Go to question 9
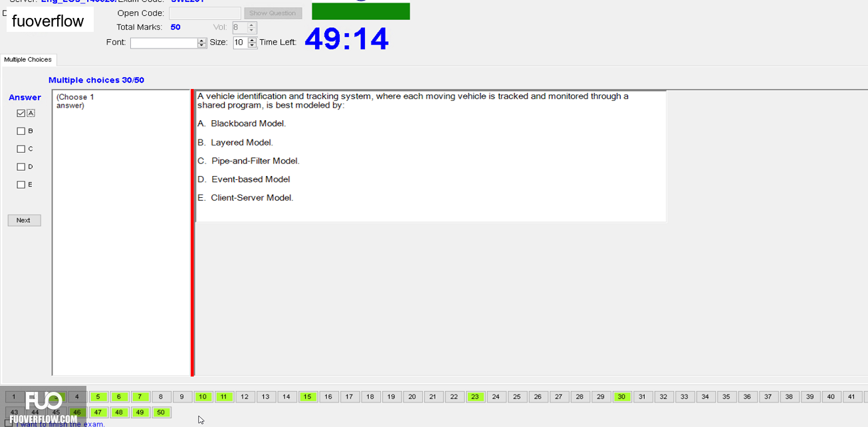Image resolution: width=868 pixels, height=427 pixels. 181,397
